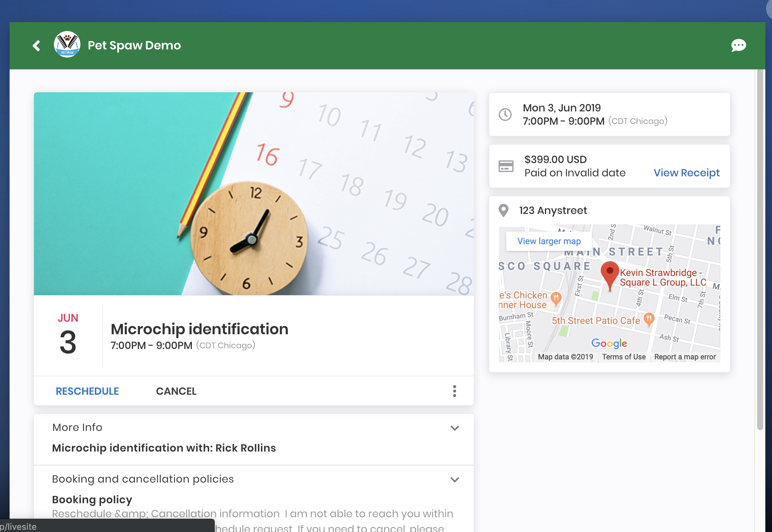
Task: Click the clock icon beside the date
Action: (505, 114)
